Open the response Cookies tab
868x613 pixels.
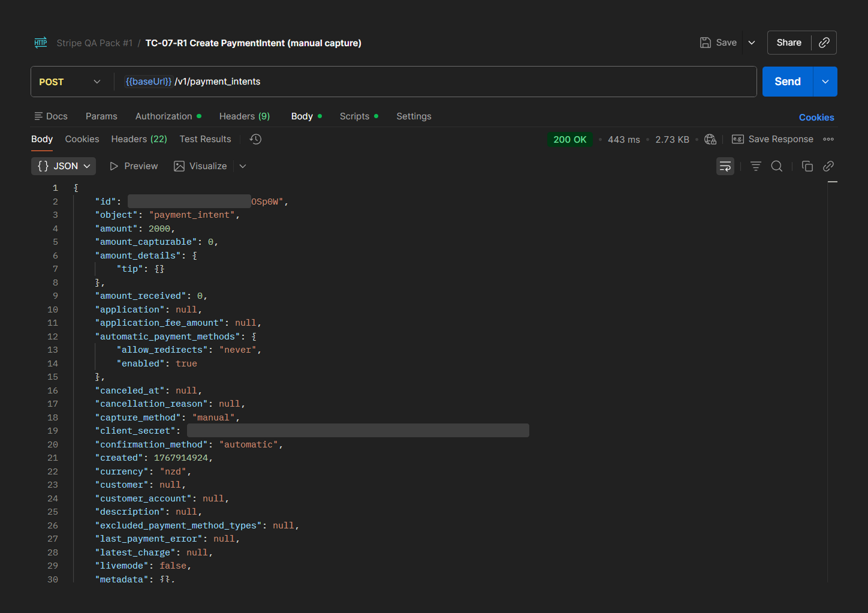coord(82,139)
